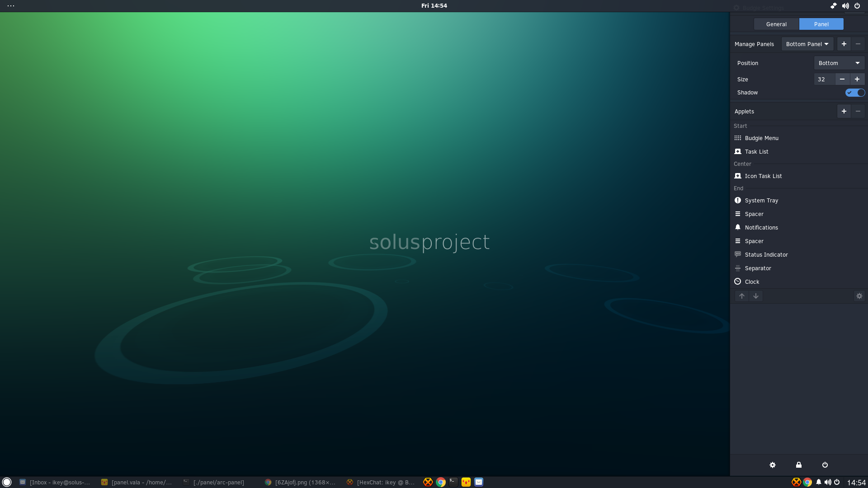Click the HexChat icon in the center icon task list
This screenshot has width=868, height=488.
click(428, 482)
